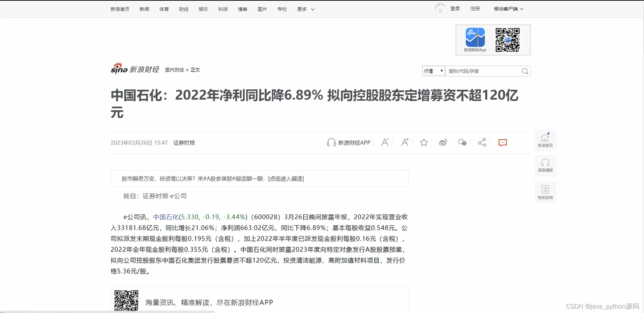The width and height of the screenshot is (644, 313).
Task: Click the 相关新闻 sidebar list icon
Action: 545,192
